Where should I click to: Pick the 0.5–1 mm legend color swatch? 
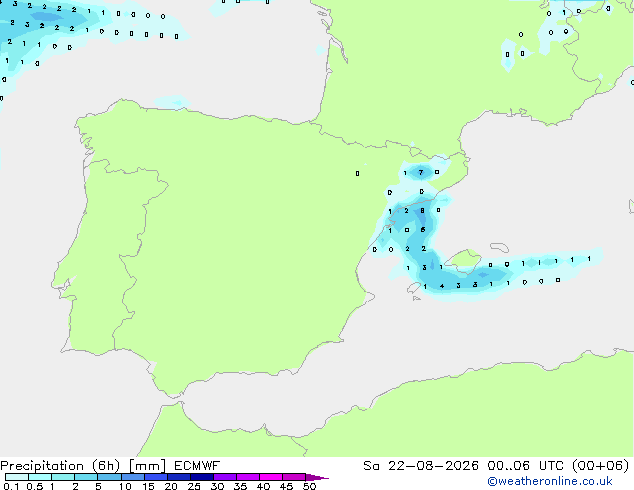pyautogui.click(x=40, y=477)
